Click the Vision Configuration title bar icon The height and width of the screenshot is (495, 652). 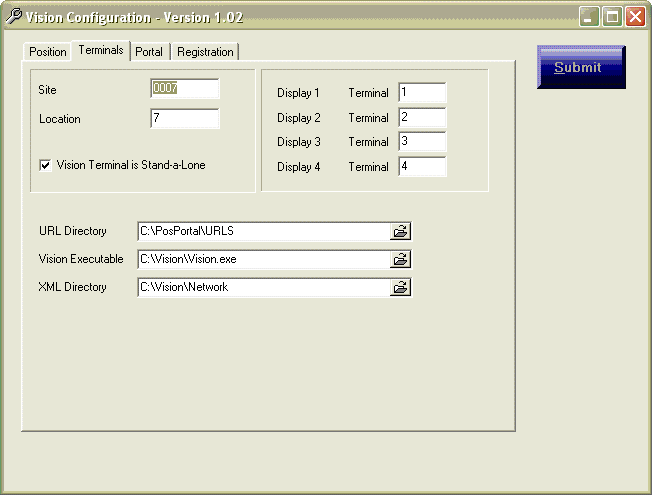(14, 17)
